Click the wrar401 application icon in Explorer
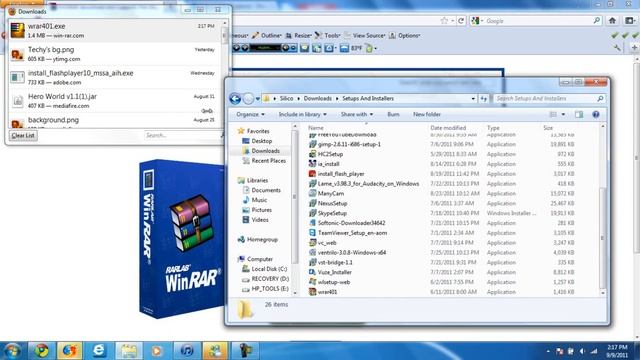The width and height of the screenshot is (640, 360). pos(312,292)
